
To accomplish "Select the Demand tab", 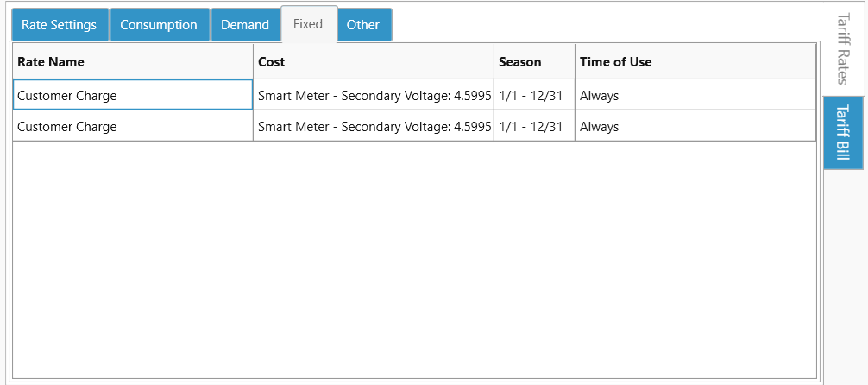I will point(245,25).
